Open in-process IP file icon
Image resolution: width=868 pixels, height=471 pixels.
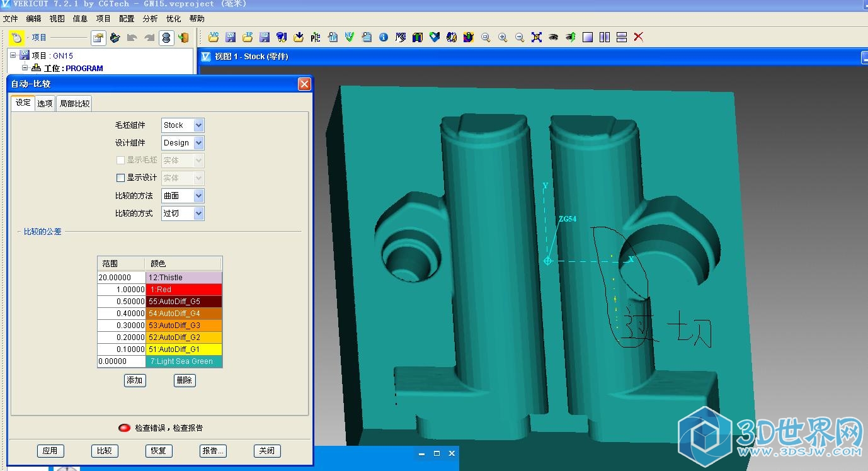(248, 37)
